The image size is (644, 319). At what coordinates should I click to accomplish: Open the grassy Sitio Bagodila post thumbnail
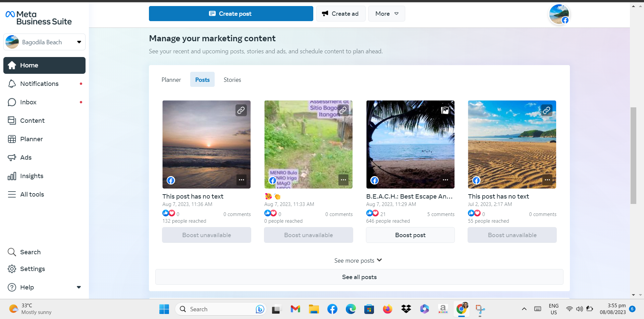tap(308, 145)
